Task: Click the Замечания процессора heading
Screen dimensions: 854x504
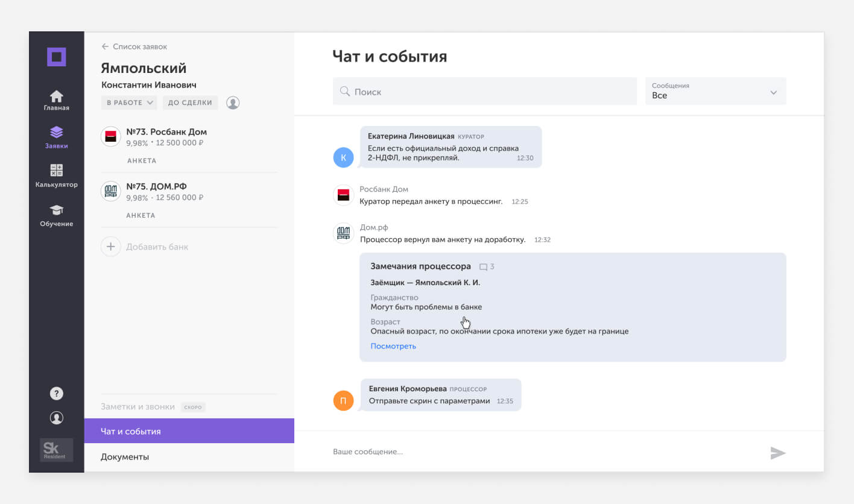Action: tap(420, 266)
